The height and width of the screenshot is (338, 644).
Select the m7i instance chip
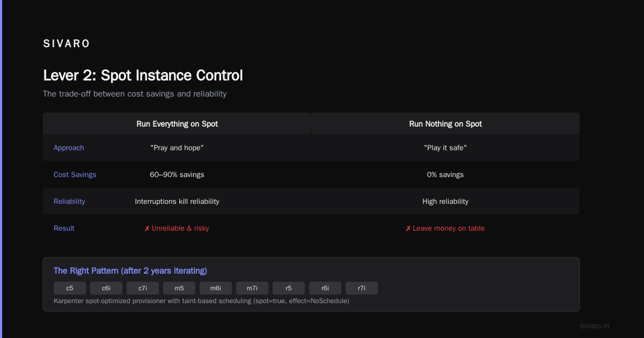point(252,288)
